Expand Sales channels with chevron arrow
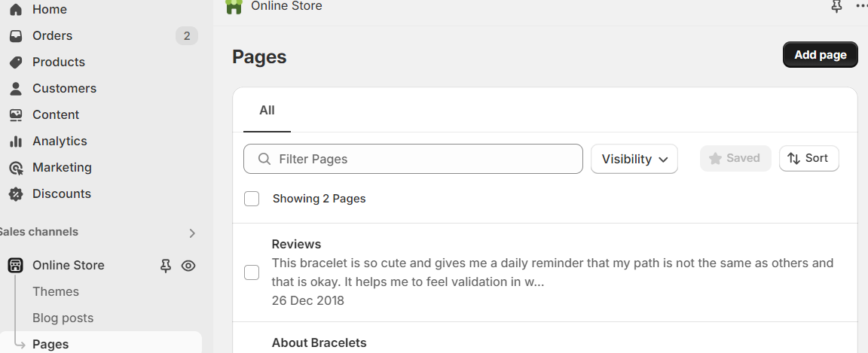The height and width of the screenshot is (353, 868). pyautogui.click(x=192, y=233)
